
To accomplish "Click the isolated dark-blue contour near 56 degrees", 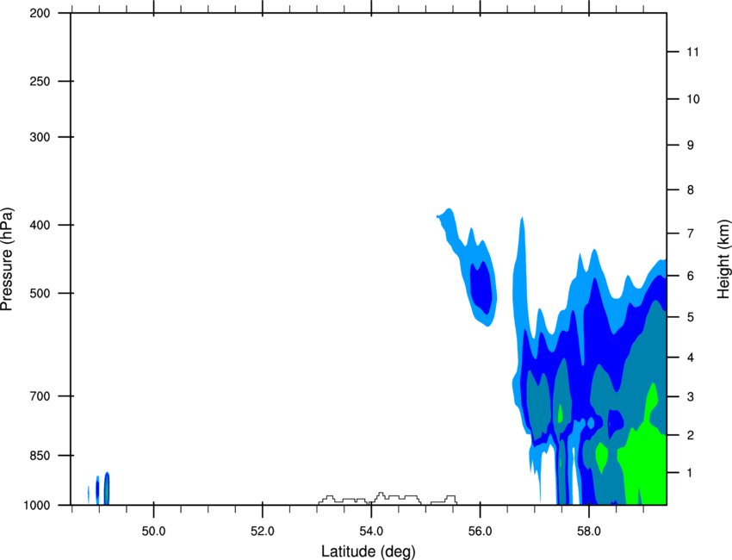I will pos(481,287).
